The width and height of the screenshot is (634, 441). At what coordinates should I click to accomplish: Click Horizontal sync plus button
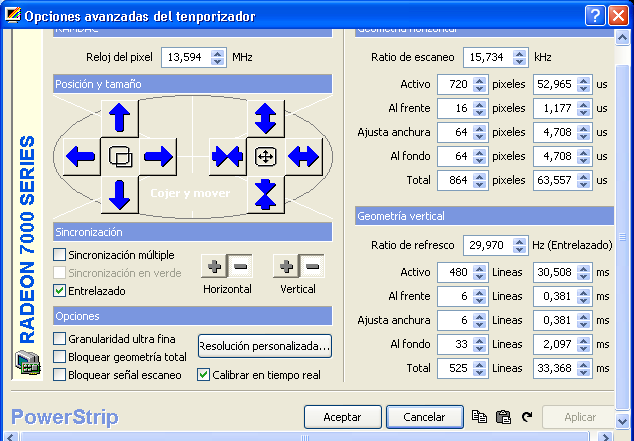(x=214, y=266)
